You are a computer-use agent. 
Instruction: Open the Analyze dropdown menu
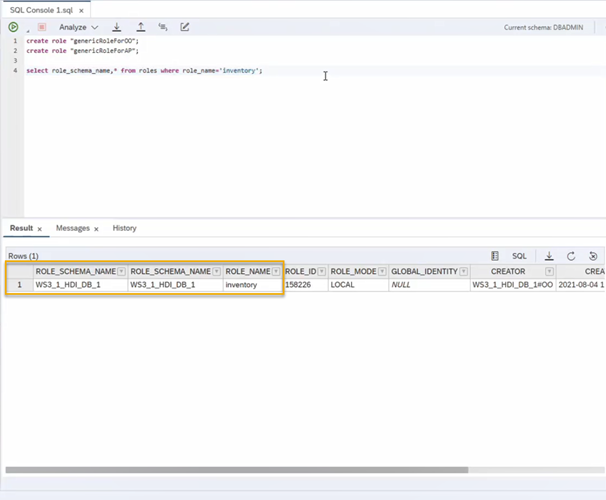(x=78, y=27)
